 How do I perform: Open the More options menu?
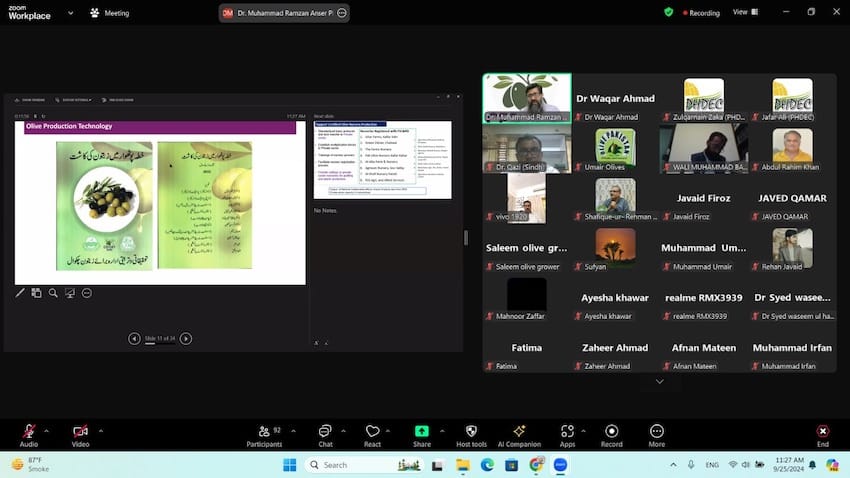tap(656, 432)
